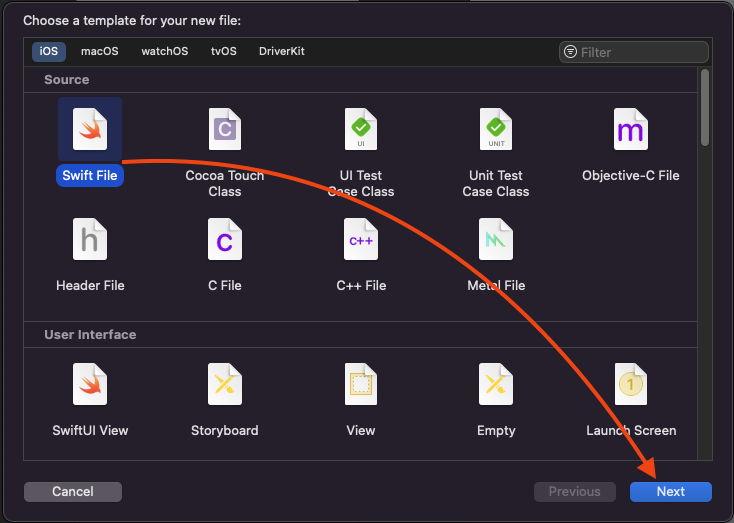Click the "Header File" label
Viewport: 734px width, 523px height.
[90, 286]
